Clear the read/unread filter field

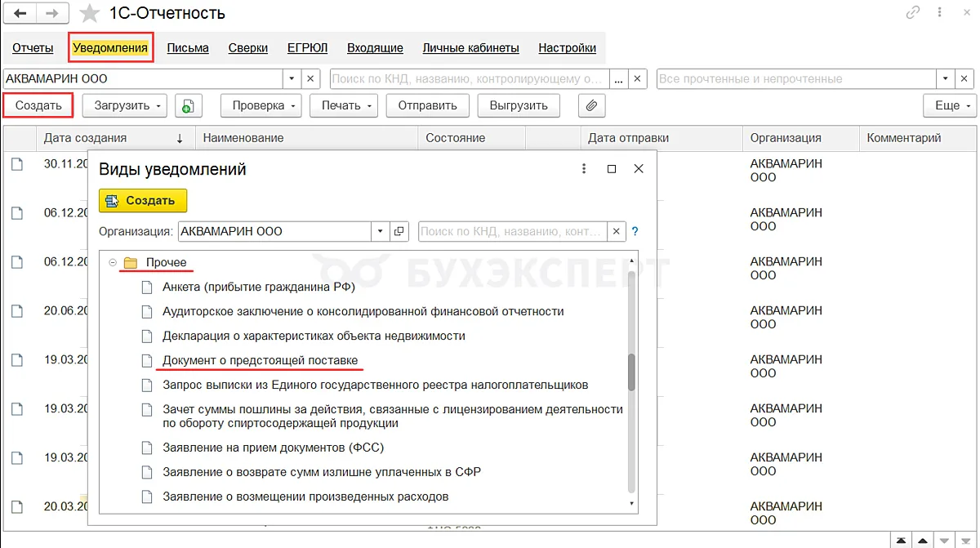tap(966, 79)
